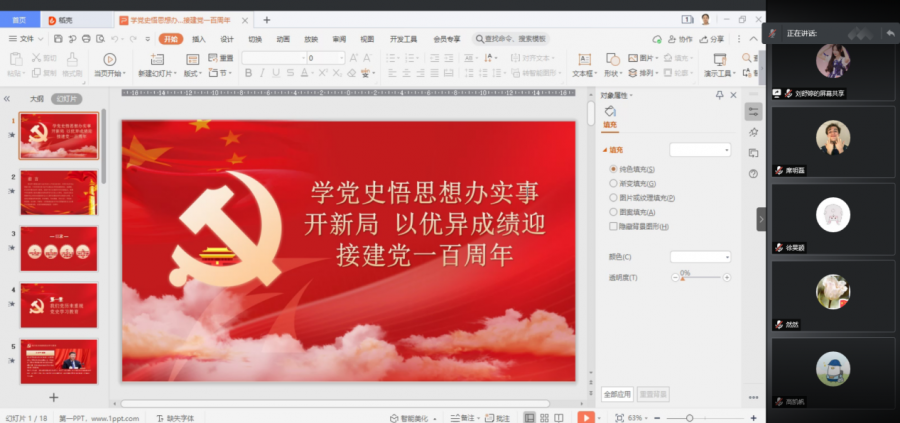This screenshot has height=423, width=900.
Task: Click the Apply to All (全部应用) button
Action: [618, 394]
